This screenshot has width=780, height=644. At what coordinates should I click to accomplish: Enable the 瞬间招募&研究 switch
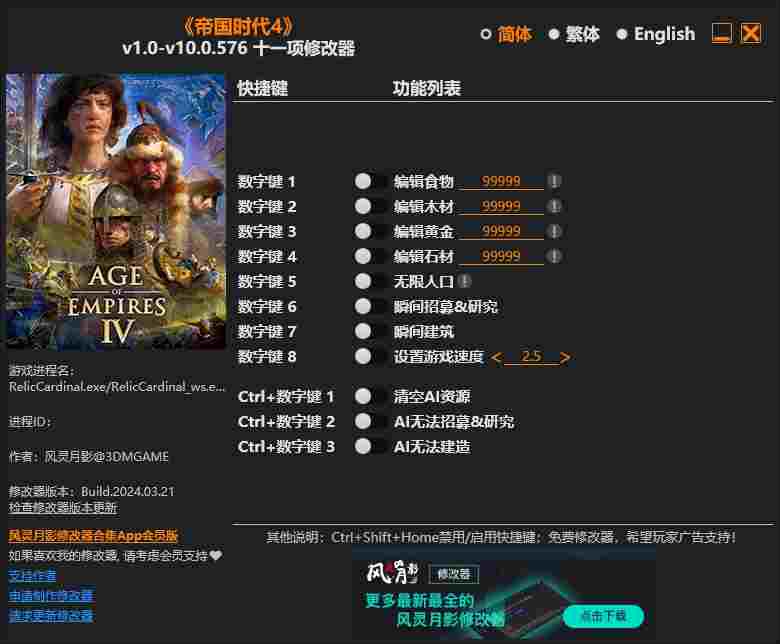371,306
